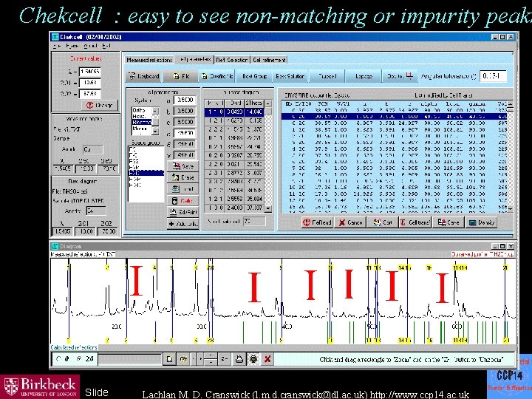This screenshot has width=532, height=399.
Task: Click the yellow icon next to the document icon
Action: tap(183, 359)
